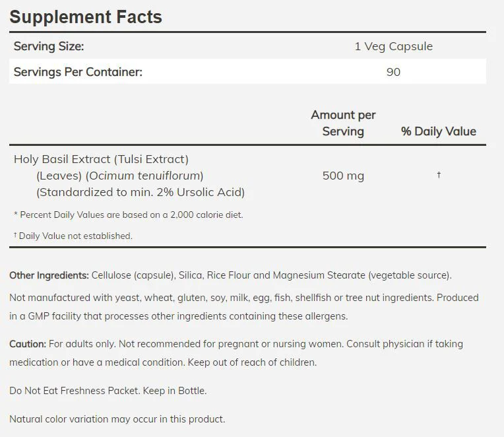Click the Standardized to min. 2% Ursolic Acid line
The width and height of the screenshot is (504, 437).
[141, 192]
